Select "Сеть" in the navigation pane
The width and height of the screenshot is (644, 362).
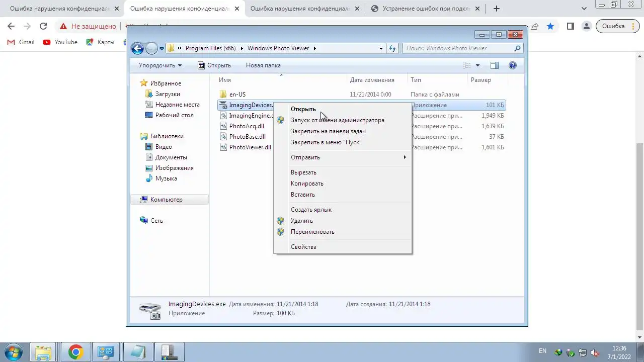[156, 221]
